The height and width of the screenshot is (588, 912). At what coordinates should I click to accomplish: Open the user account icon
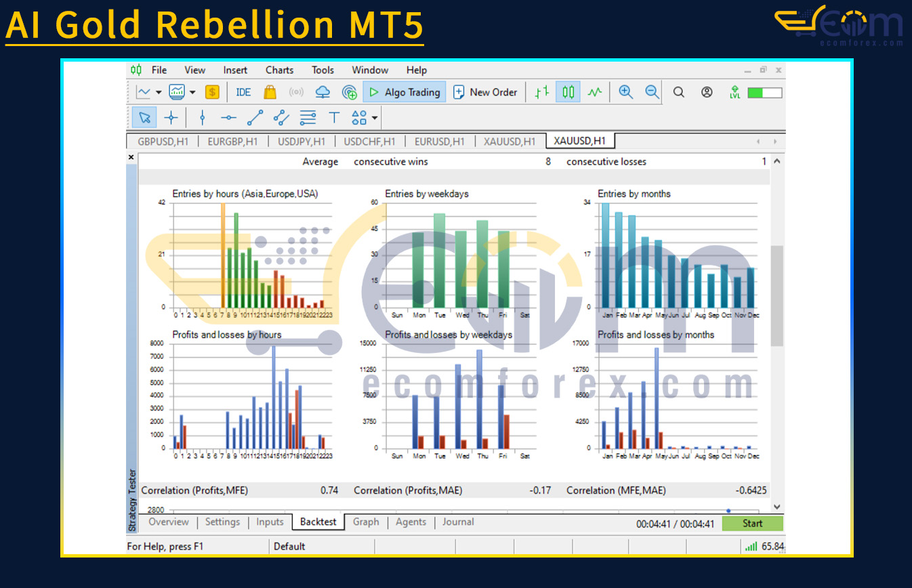[x=707, y=92]
